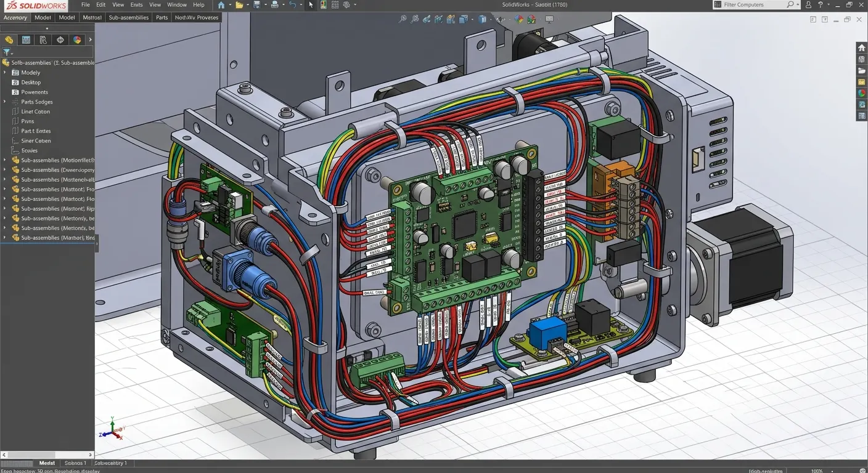This screenshot has height=473, width=868.
Task: Open the DisplayManager color sphere tab
Action: (77, 39)
